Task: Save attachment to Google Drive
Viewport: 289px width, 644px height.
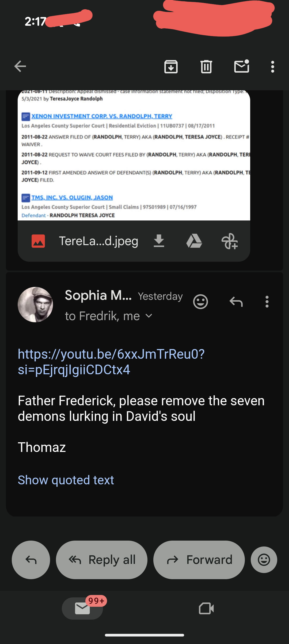Action: point(194,241)
